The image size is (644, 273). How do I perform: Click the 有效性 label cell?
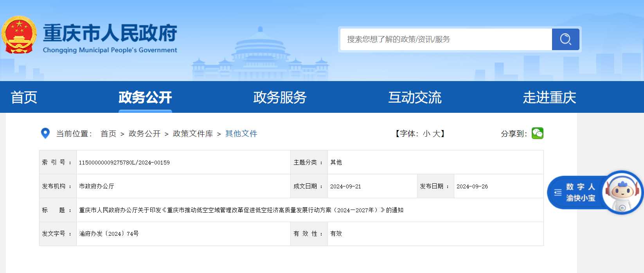click(309, 233)
